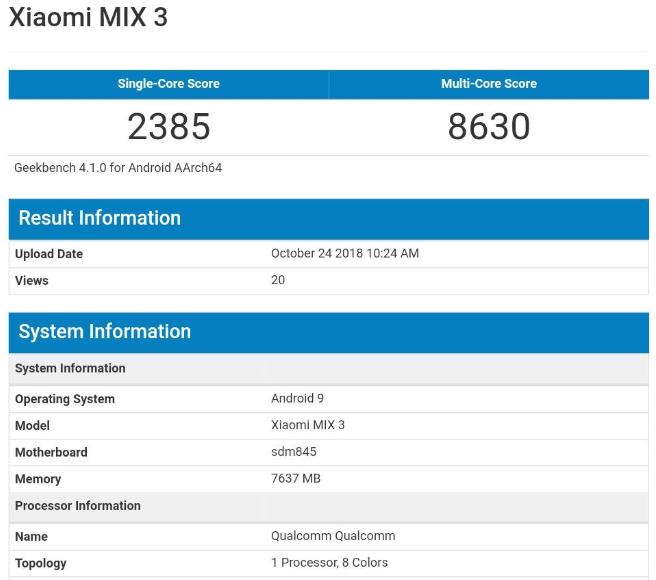Select the Model label
The height and width of the screenshot is (580, 656).
(x=32, y=426)
